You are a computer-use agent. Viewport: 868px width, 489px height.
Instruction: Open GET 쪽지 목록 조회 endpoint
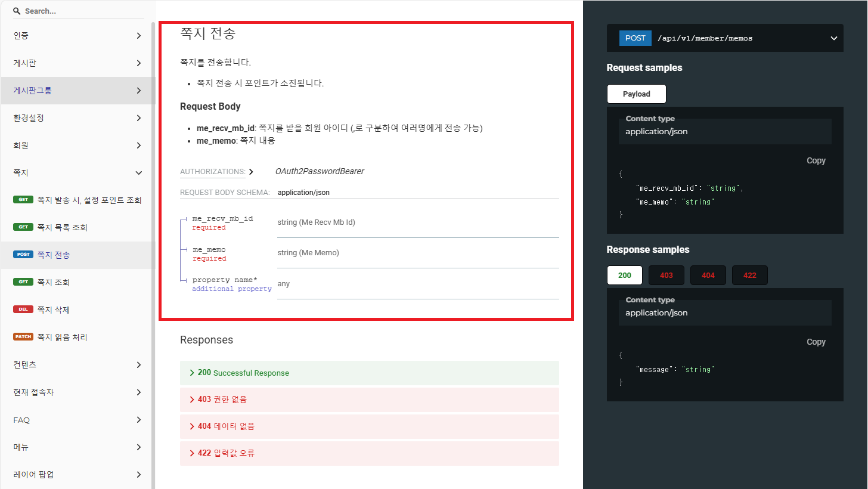coord(62,227)
